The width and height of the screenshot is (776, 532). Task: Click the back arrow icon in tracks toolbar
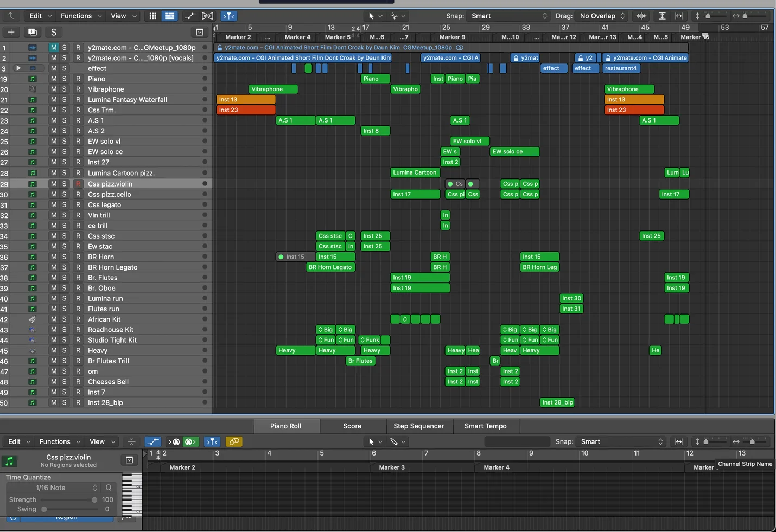pyautogui.click(x=11, y=16)
